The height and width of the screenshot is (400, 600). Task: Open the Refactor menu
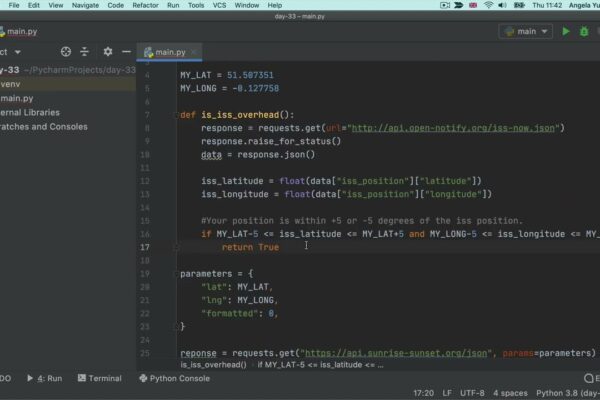coord(145,5)
